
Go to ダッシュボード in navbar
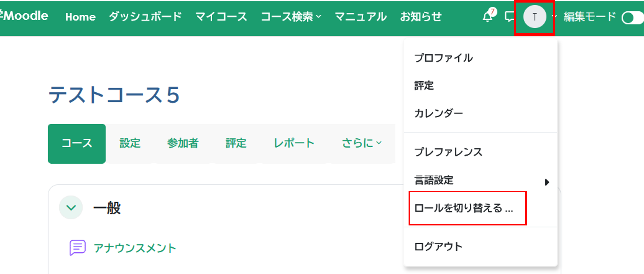click(145, 17)
